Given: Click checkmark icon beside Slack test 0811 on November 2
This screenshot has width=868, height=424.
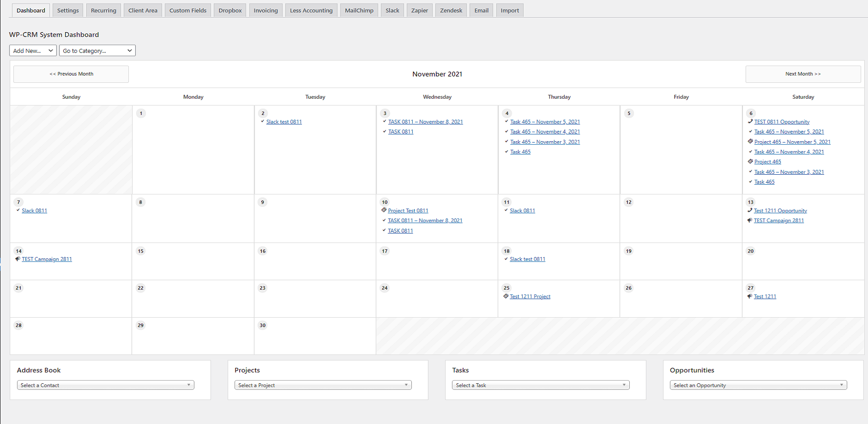Looking at the screenshot, I should [x=263, y=121].
